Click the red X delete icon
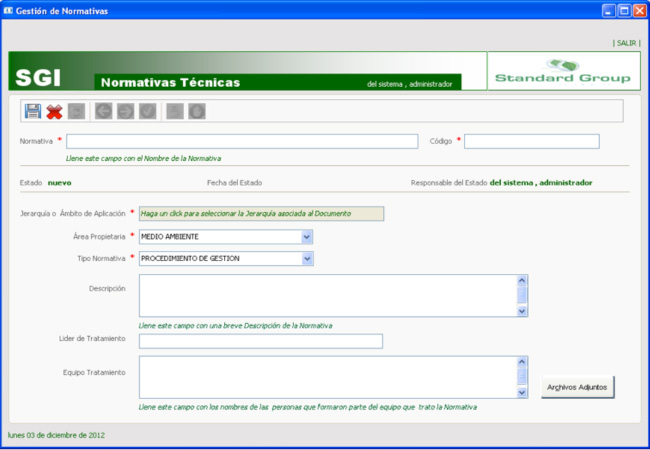The width and height of the screenshot is (650, 450). tap(54, 111)
